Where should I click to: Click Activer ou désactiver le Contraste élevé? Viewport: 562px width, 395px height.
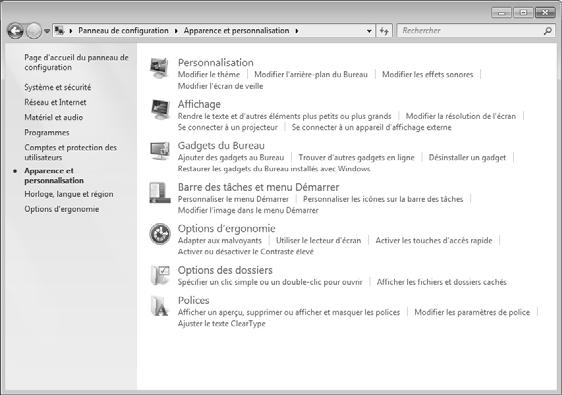pos(246,252)
